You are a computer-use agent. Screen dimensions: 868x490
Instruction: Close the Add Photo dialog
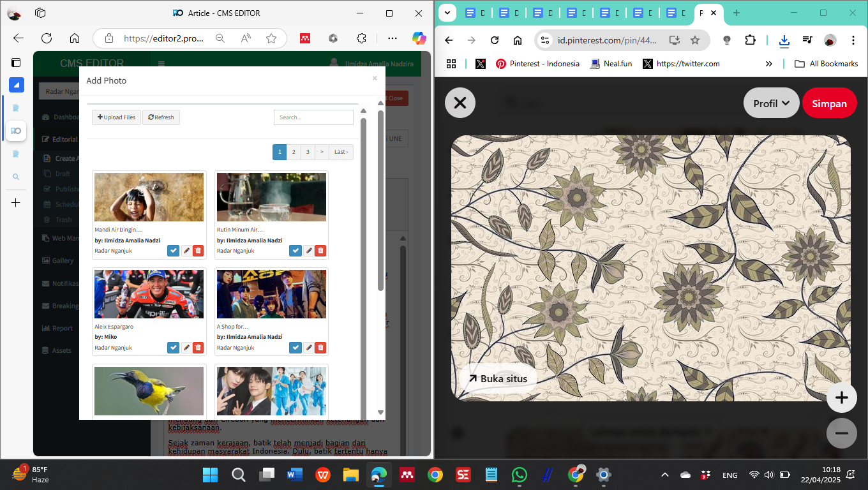pos(375,78)
